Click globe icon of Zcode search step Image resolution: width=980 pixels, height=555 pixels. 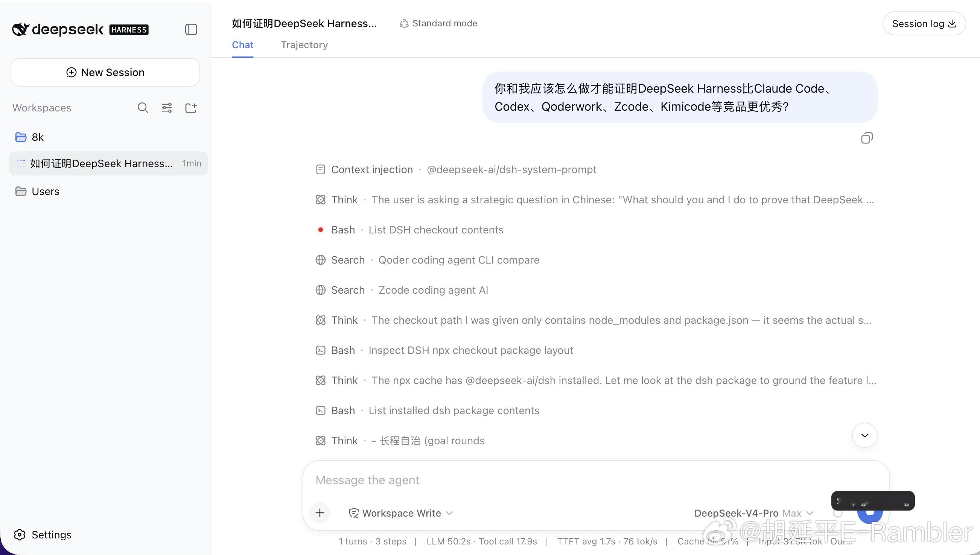(x=320, y=290)
